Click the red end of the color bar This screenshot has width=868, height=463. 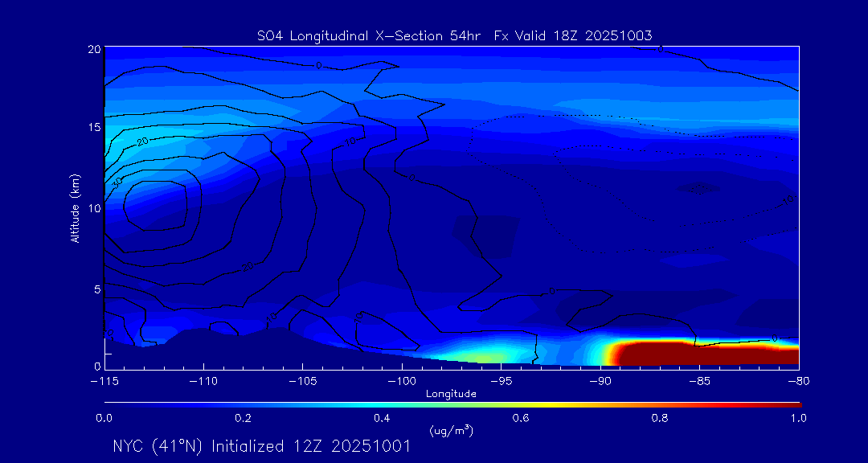click(792, 404)
